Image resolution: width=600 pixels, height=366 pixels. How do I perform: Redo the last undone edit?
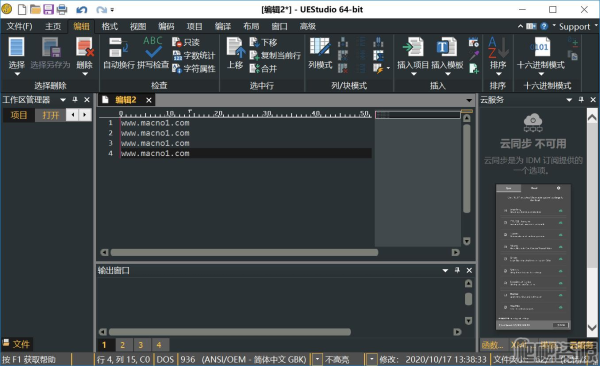coord(101,10)
